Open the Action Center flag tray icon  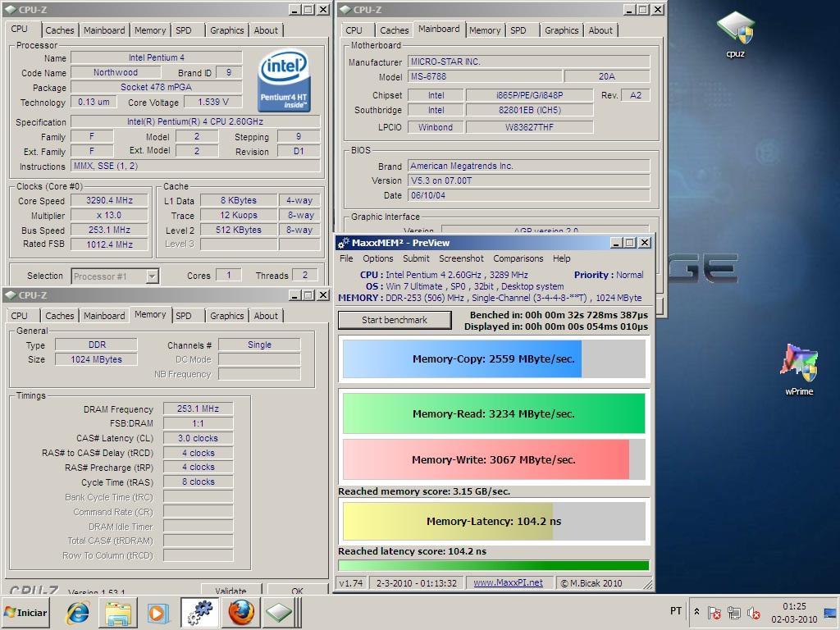pos(714,612)
